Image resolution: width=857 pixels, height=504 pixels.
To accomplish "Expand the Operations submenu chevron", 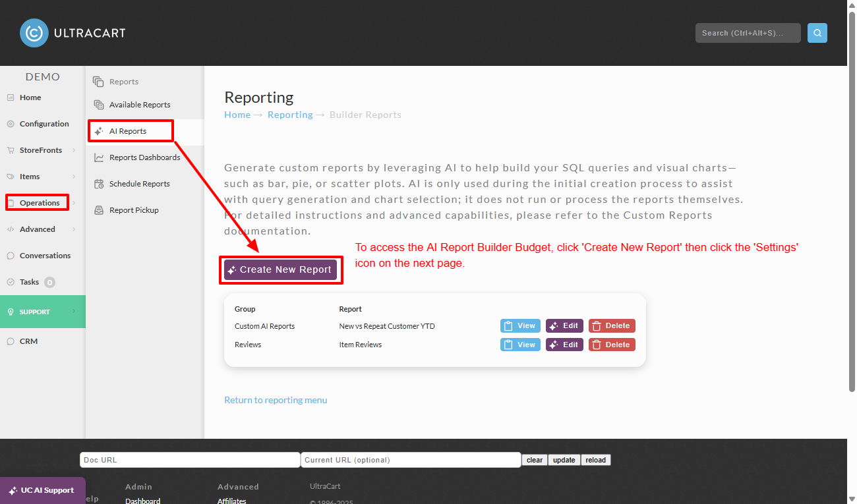I will coord(74,203).
